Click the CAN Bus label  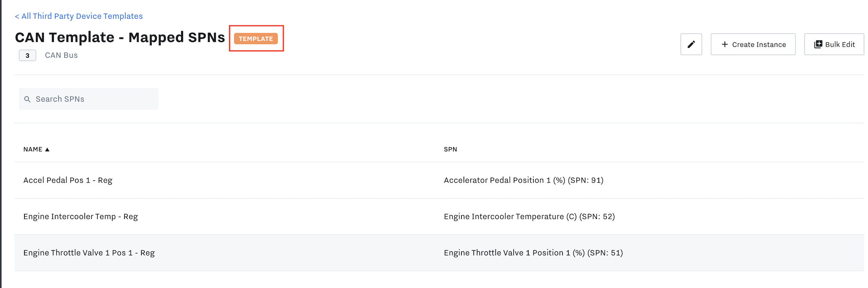click(x=61, y=55)
